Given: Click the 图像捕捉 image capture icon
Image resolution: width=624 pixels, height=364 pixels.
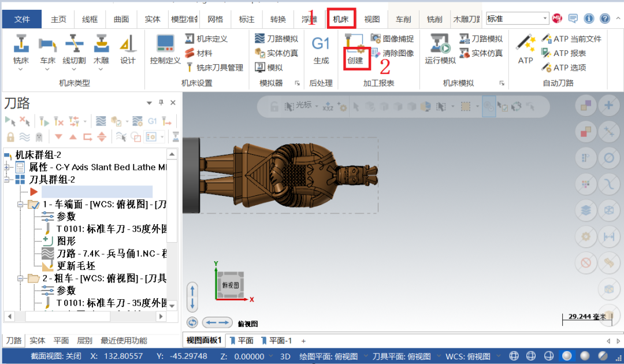Looking at the screenshot, I should pos(392,39).
